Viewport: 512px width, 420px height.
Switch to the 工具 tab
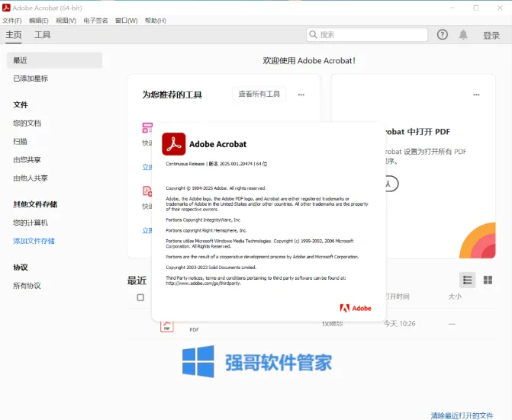click(43, 35)
